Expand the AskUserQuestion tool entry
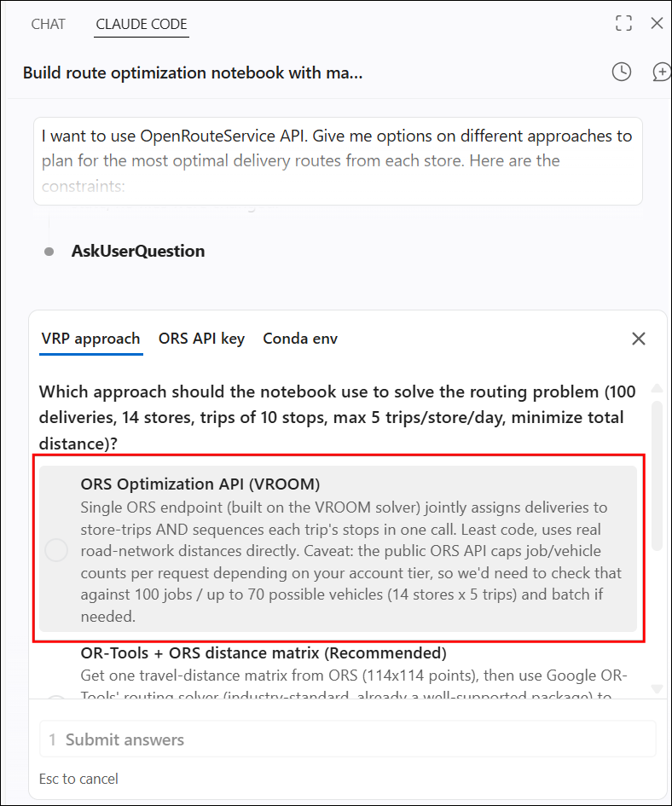672x806 pixels. (138, 252)
